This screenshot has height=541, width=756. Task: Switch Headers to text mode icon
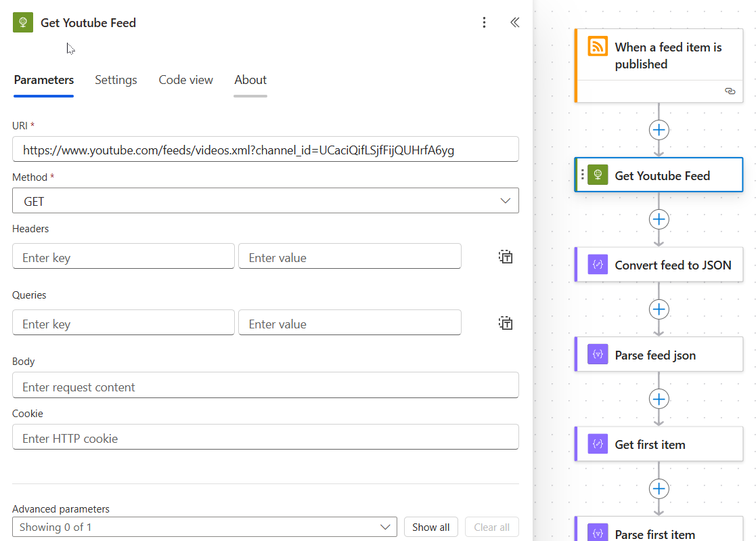(x=506, y=257)
